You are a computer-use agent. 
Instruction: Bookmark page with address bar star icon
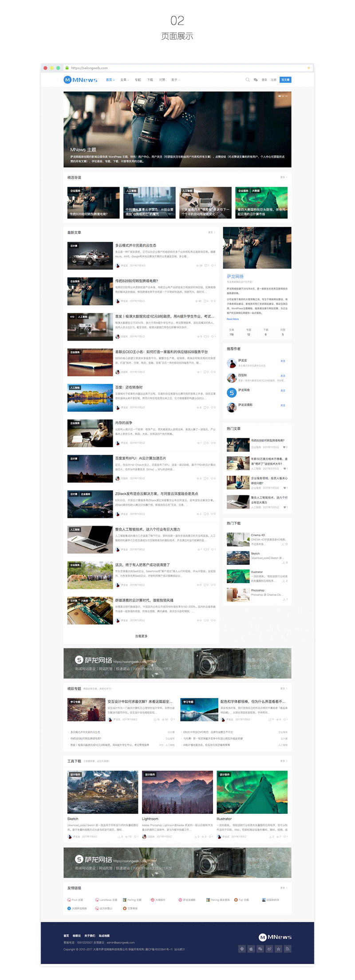pyautogui.click(x=309, y=68)
